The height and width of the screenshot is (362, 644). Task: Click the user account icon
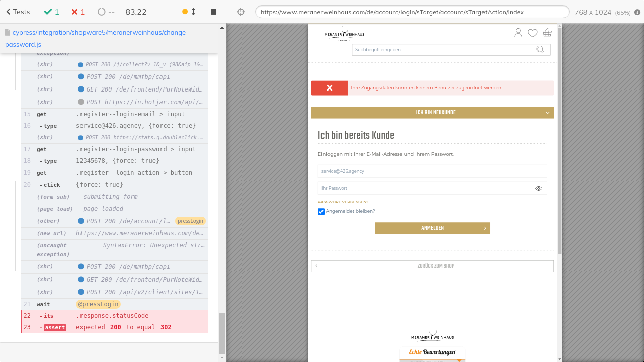518,33
